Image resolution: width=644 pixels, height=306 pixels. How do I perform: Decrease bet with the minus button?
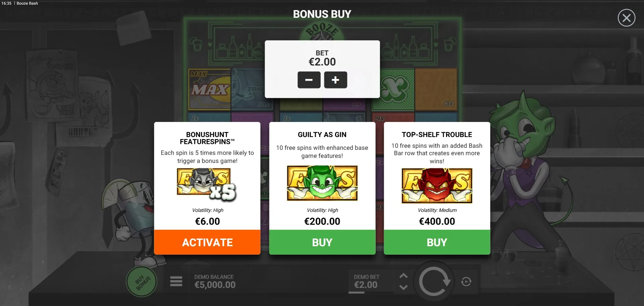tap(309, 80)
